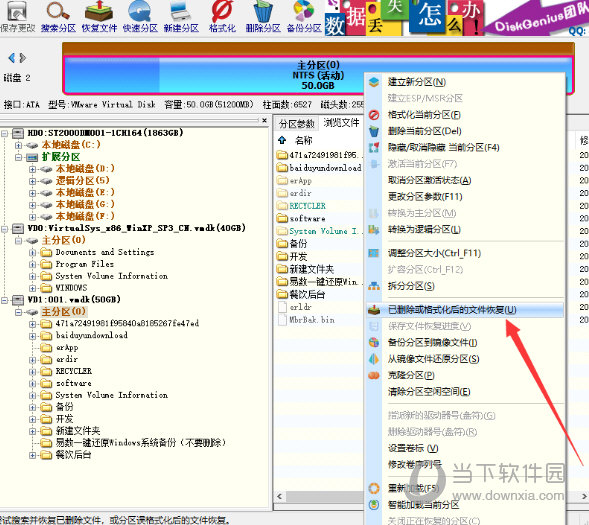Click the Format (格式化) toolbar icon
The image size is (589, 525).
tap(222, 17)
